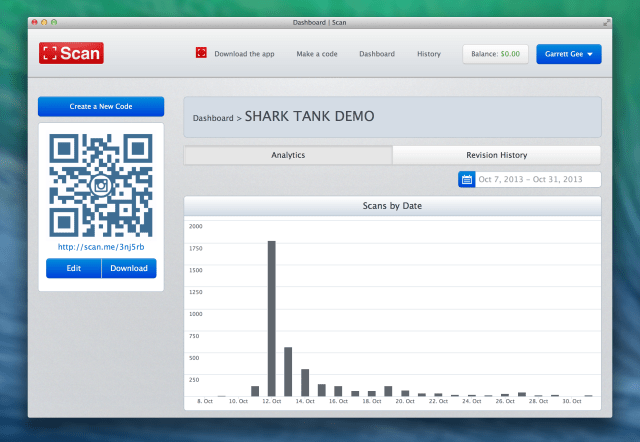This screenshot has height=442, width=640.
Task: Click the date range input field
Action: point(537,179)
